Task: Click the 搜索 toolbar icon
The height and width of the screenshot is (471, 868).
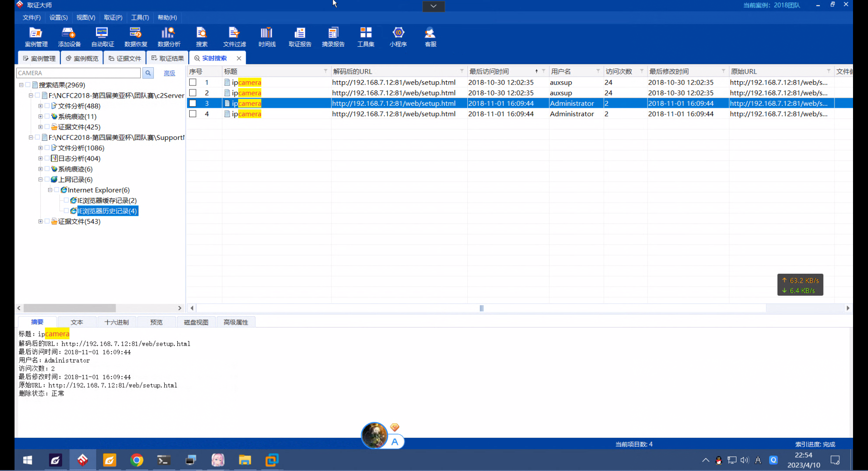Action: point(201,37)
